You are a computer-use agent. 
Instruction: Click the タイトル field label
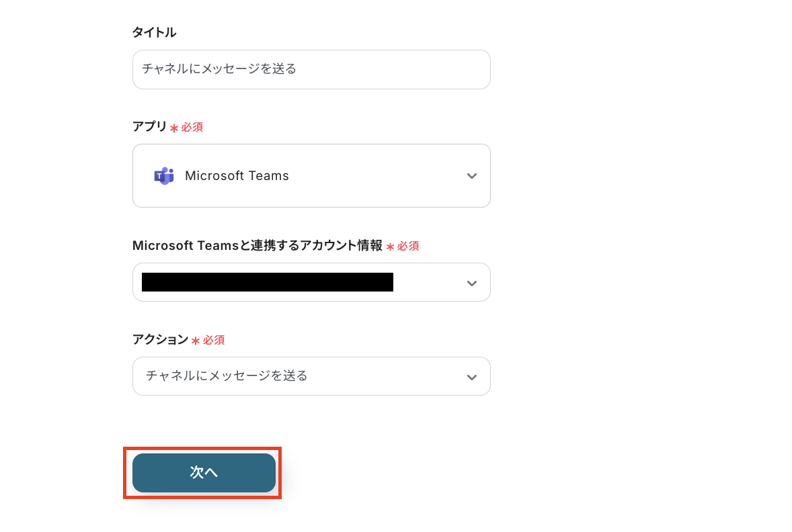click(154, 32)
